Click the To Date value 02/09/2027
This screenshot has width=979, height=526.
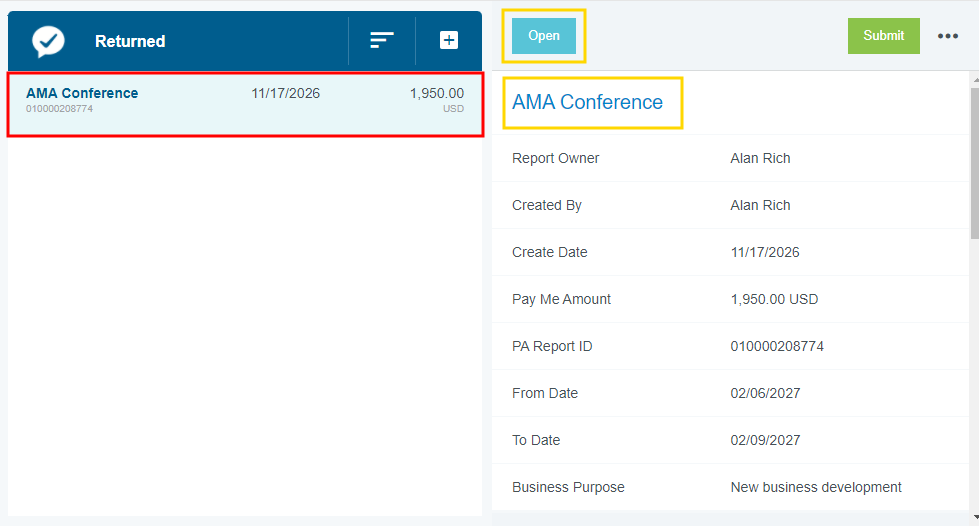coord(765,440)
